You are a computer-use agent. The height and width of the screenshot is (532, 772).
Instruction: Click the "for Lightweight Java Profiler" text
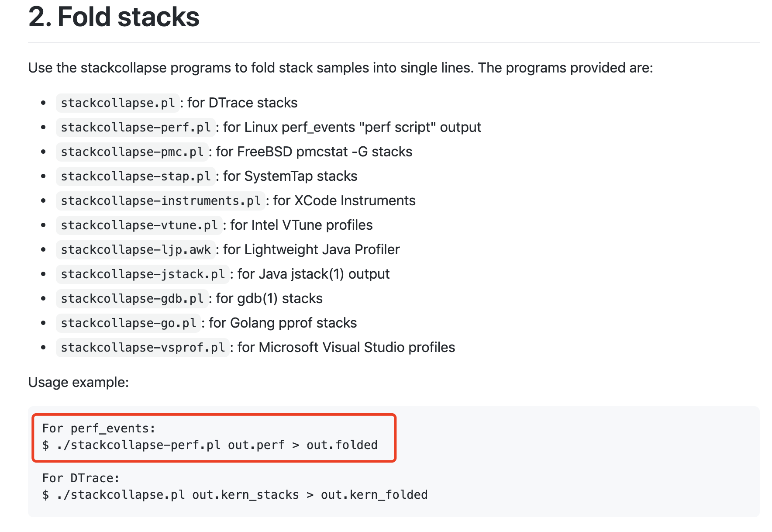click(311, 249)
